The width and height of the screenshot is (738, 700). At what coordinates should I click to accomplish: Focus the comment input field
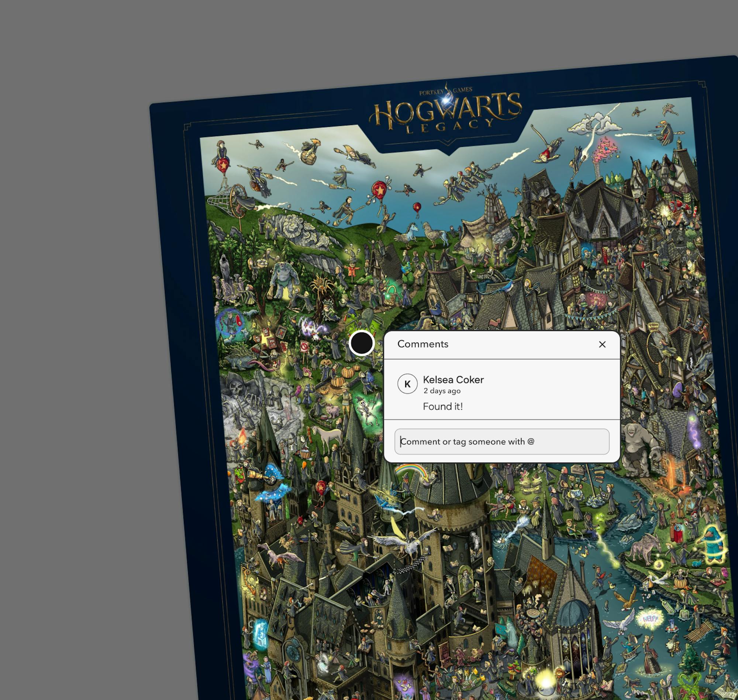502,441
